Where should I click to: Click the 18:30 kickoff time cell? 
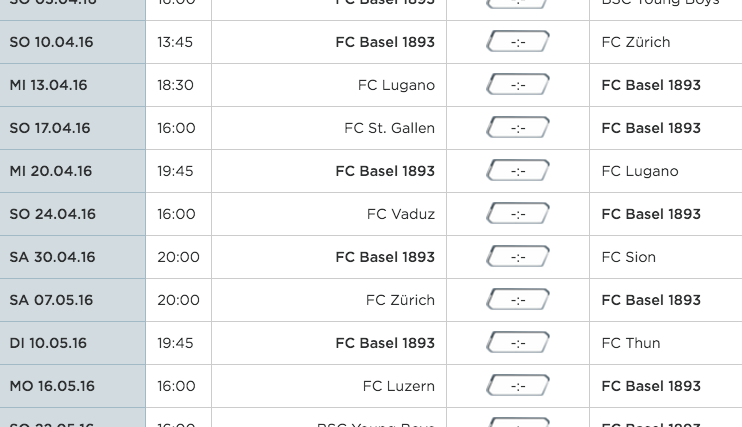pos(175,85)
